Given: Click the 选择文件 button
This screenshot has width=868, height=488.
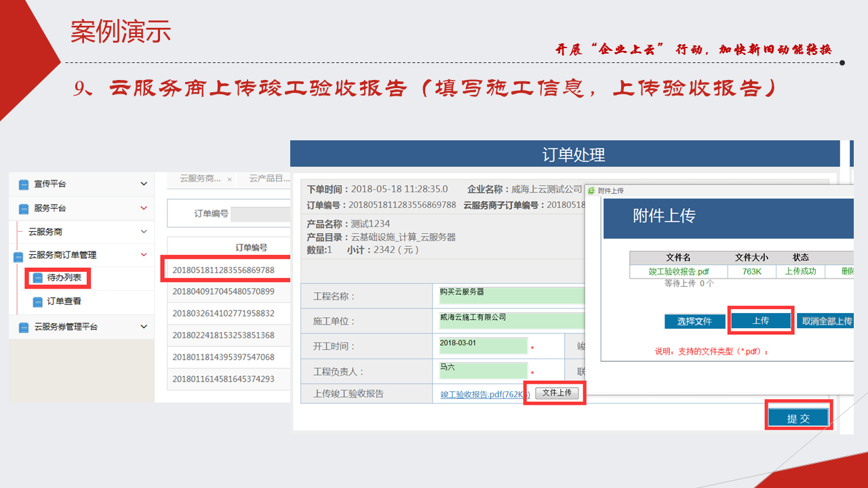Looking at the screenshot, I should pos(694,321).
